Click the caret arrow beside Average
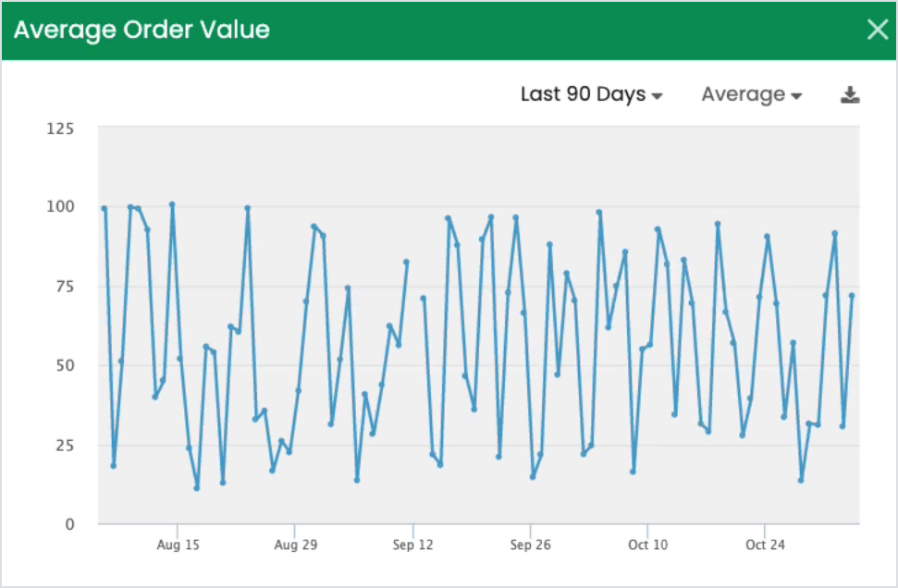 [x=796, y=96]
